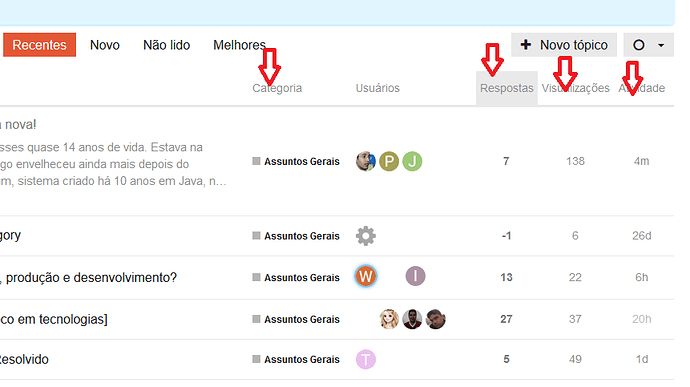Click the olive P user avatar
The image size is (690, 387).
[x=389, y=161]
